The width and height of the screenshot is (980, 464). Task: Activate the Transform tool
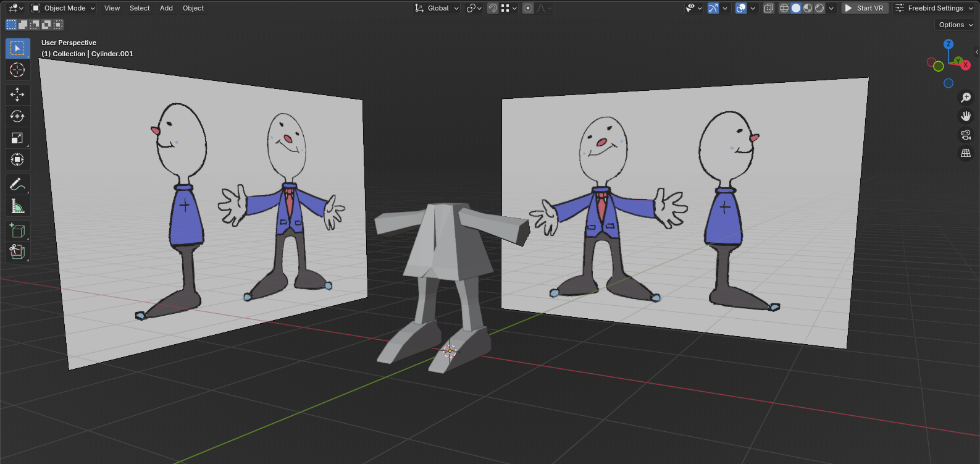[17, 159]
